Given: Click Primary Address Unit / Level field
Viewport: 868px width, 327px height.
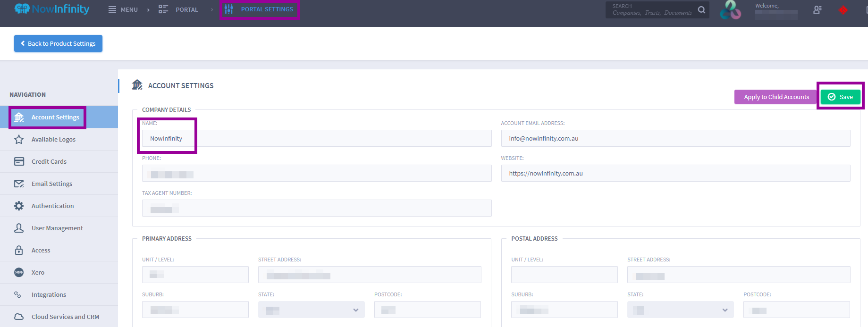Looking at the screenshot, I should click(195, 275).
